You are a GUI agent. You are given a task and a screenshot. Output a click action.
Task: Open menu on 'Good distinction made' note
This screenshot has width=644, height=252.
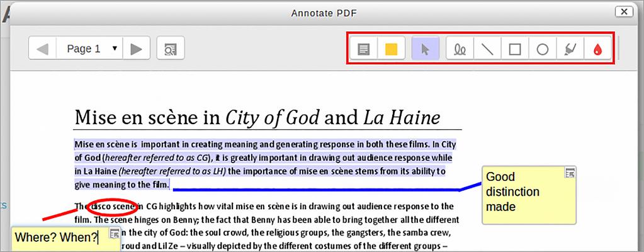(570, 173)
